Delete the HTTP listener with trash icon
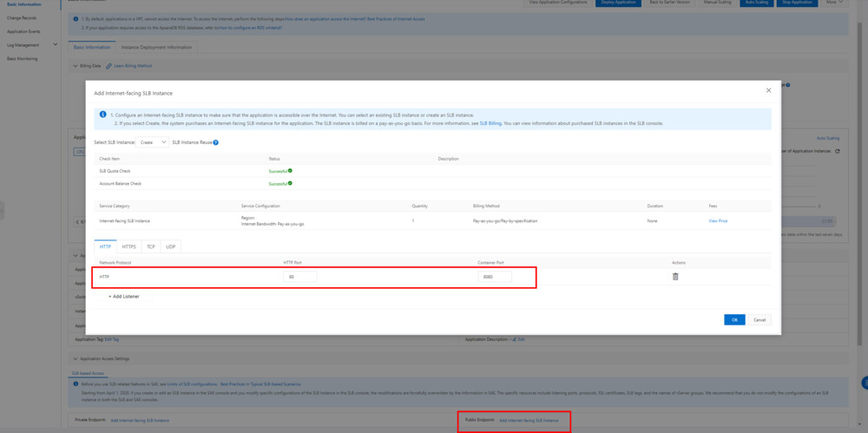Screen dimensions: 868x433 (x=675, y=277)
